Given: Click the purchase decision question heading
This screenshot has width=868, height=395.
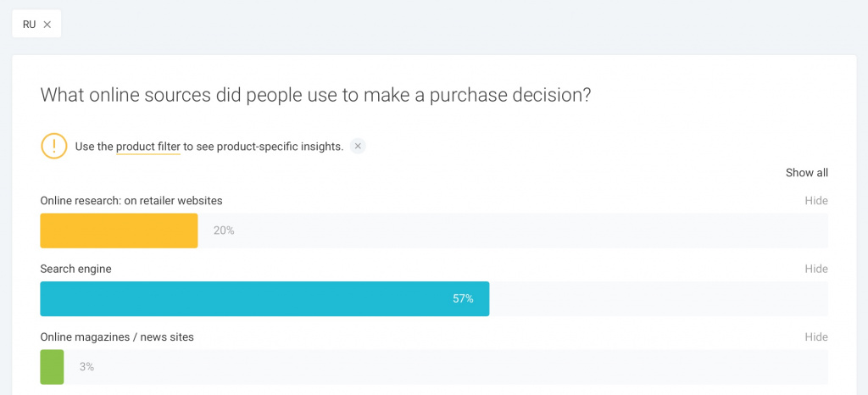Looking at the screenshot, I should point(315,95).
